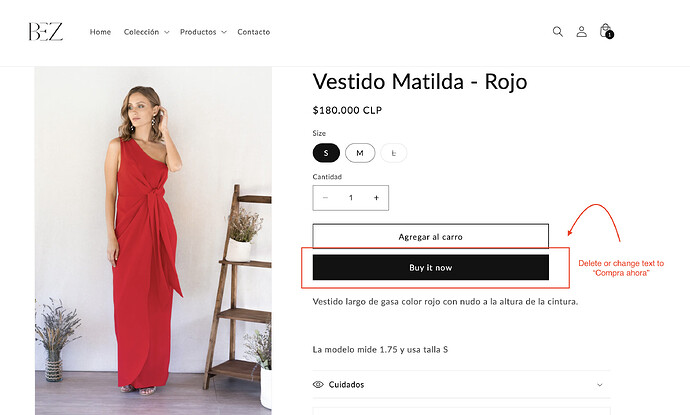Decrease quantity with the minus icon
690x415 pixels.
click(x=325, y=198)
